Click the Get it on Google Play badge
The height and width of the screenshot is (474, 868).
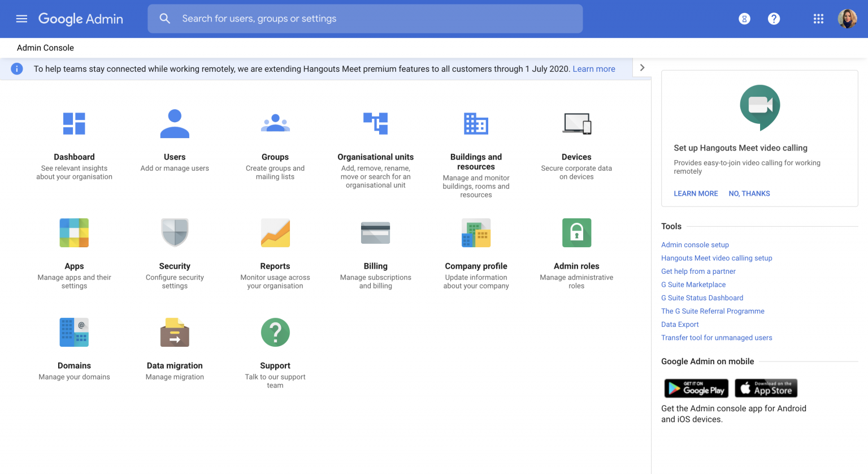point(696,388)
